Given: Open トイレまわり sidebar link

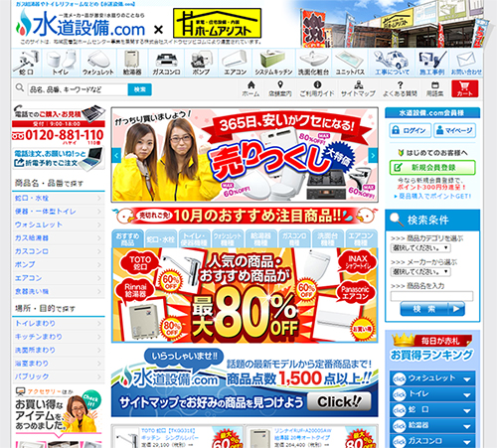Looking at the screenshot, I should pos(59,323).
